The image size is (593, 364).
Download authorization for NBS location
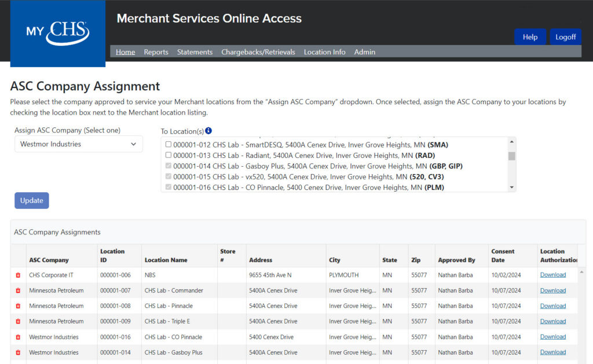pos(552,275)
